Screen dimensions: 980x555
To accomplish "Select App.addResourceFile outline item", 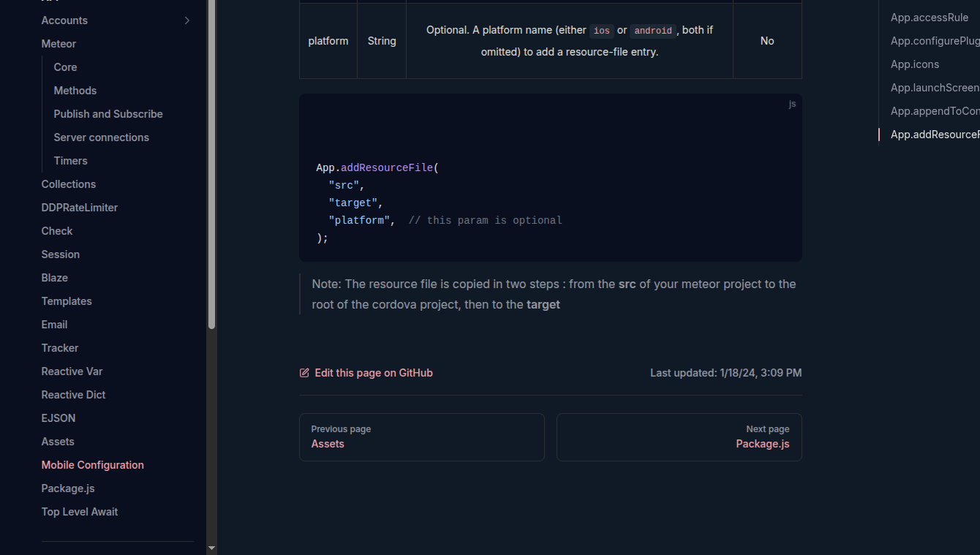I will coord(934,135).
